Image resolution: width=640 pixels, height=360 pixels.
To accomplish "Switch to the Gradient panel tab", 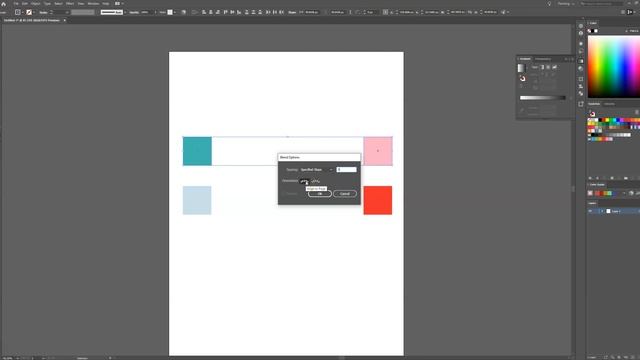I will pyautogui.click(x=525, y=59).
